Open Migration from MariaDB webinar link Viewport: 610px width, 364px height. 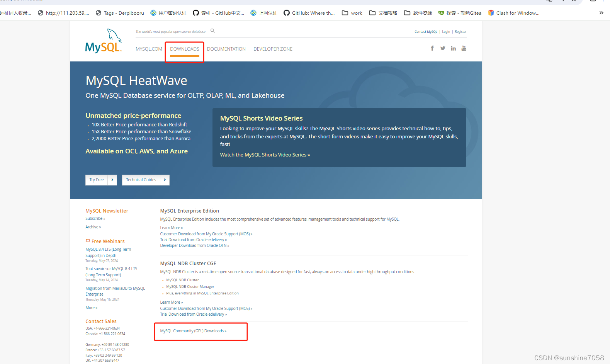pyautogui.click(x=115, y=291)
